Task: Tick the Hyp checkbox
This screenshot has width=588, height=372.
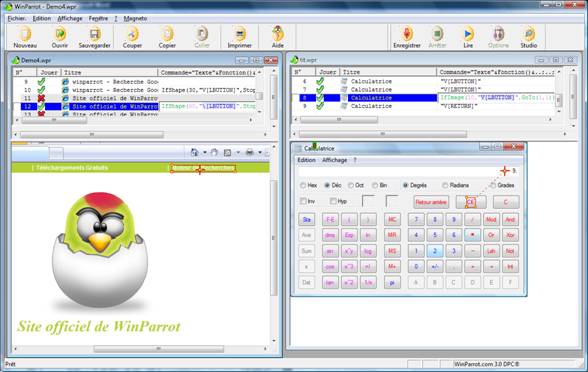Action: point(333,201)
